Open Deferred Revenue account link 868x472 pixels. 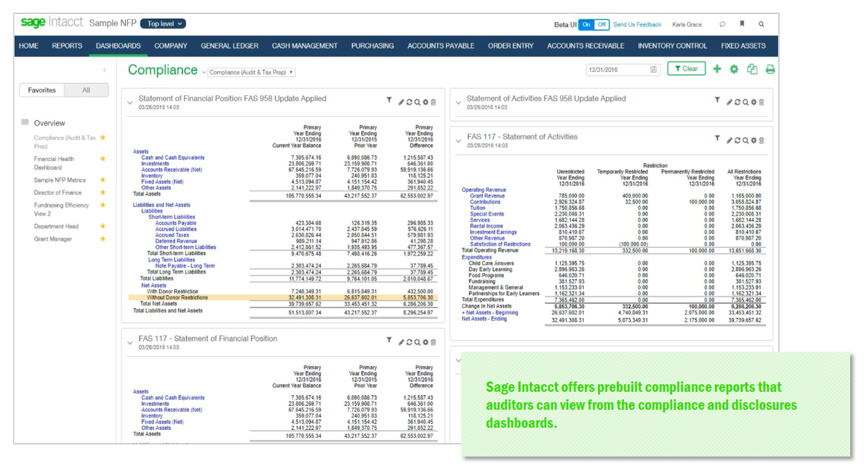176,241
